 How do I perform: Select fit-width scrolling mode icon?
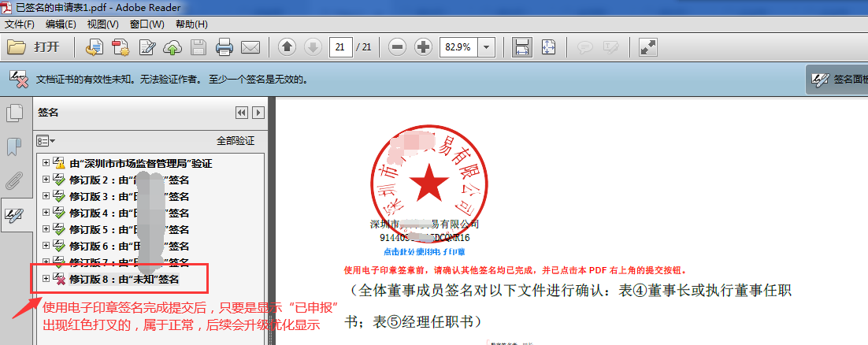521,47
